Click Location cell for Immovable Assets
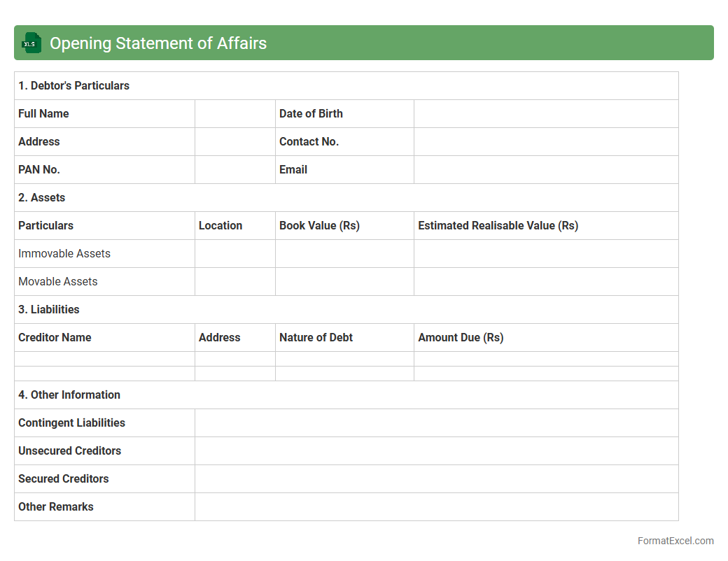The width and height of the screenshot is (728, 561). pyautogui.click(x=234, y=253)
